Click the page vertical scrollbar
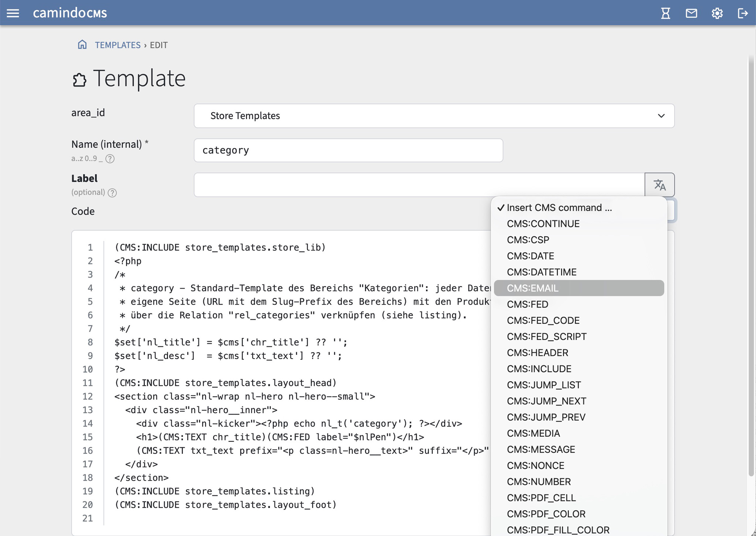The width and height of the screenshot is (756, 536). point(751,266)
